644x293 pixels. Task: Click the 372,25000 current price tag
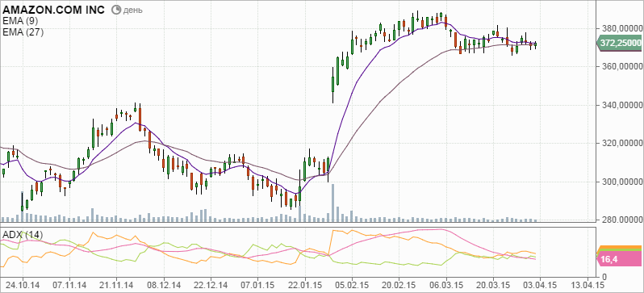coord(620,42)
